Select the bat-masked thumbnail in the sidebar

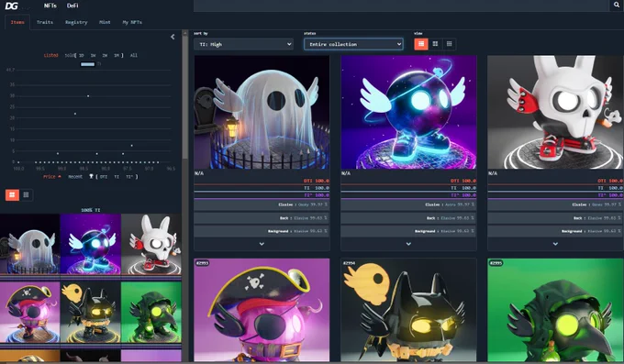pos(91,312)
